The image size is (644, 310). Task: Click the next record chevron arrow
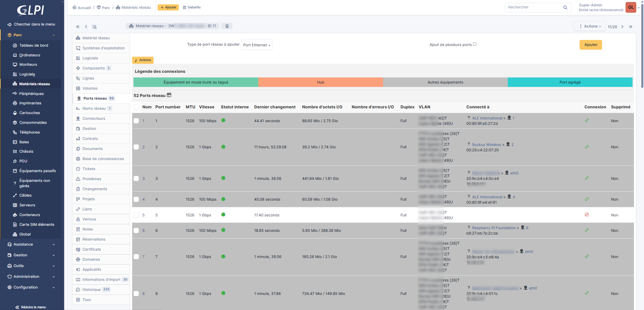pyautogui.click(x=623, y=27)
